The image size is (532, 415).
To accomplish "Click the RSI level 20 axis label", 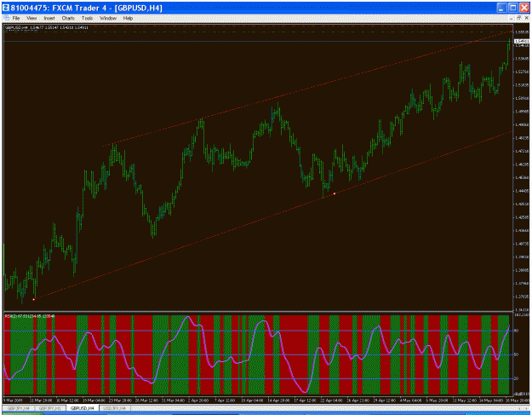I will [x=517, y=378].
